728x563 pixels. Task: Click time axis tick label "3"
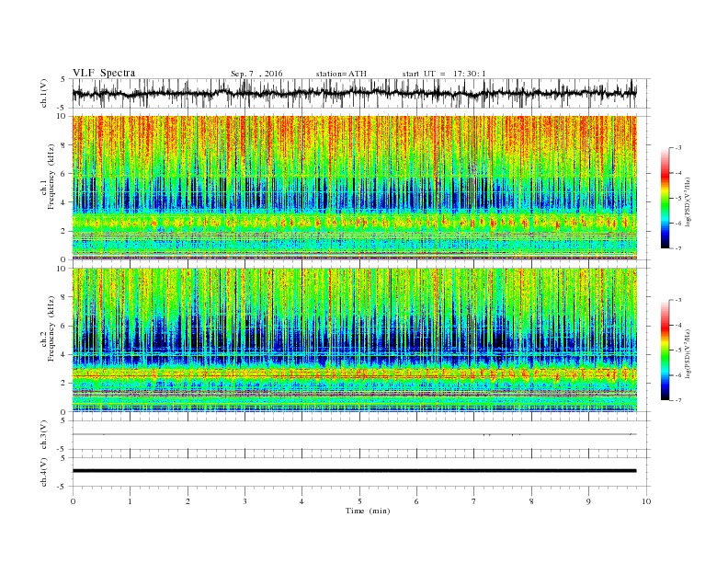point(245,501)
